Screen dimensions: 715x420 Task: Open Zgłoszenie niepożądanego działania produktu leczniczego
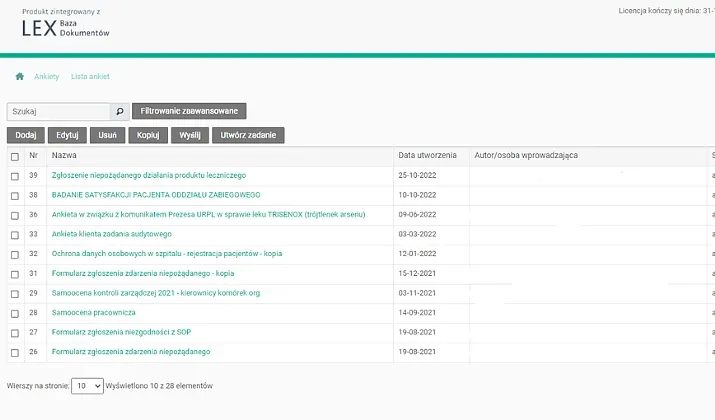(x=149, y=175)
